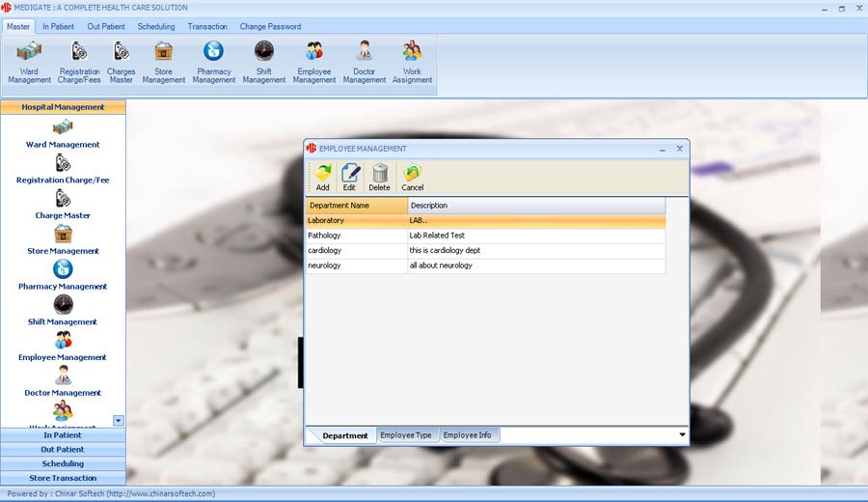Viewport: 868px width, 502px height.
Task: Select the neurology department row
Action: (485, 265)
